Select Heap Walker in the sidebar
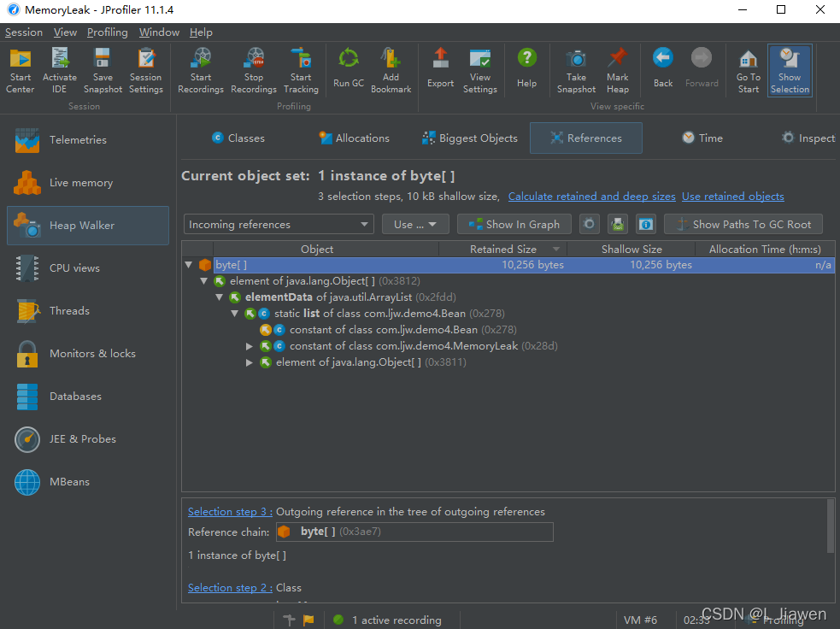 click(x=88, y=226)
